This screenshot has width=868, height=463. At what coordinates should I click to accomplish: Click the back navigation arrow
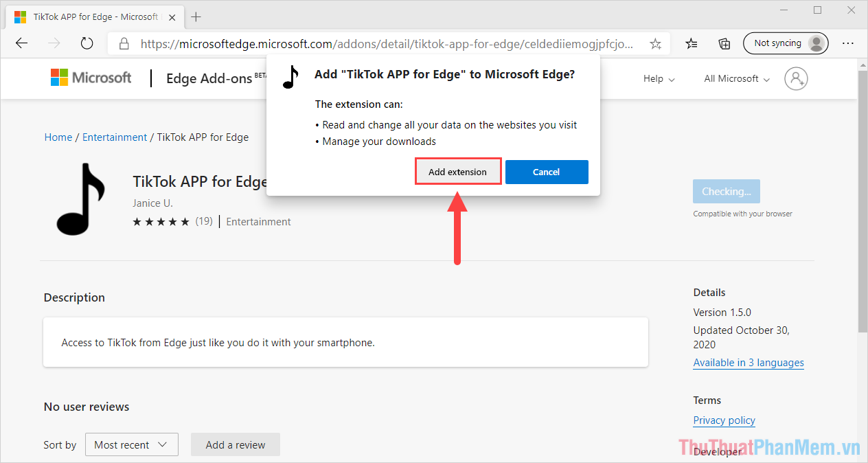[x=21, y=43]
